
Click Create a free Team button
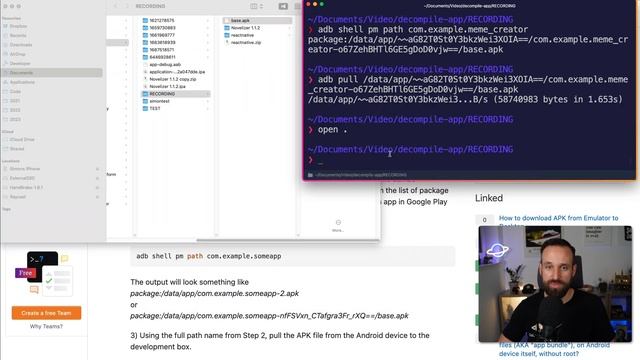[x=46, y=313]
